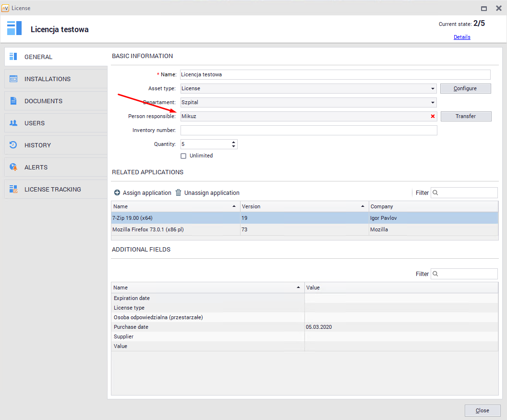This screenshot has width=507, height=420.
Task: Close the License window with X
Action: click(498, 9)
